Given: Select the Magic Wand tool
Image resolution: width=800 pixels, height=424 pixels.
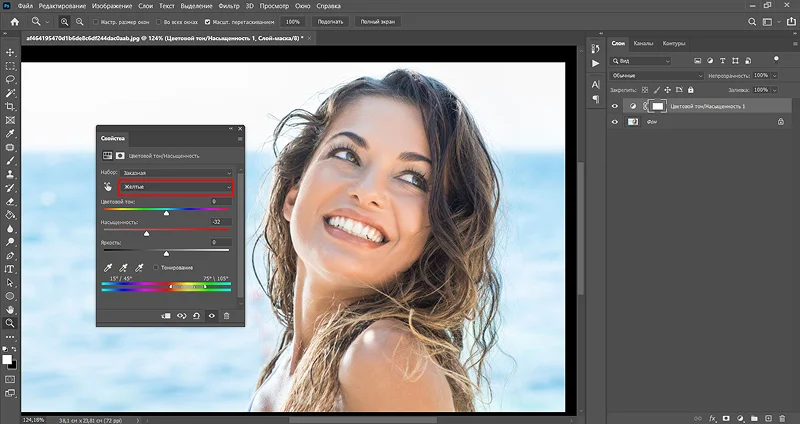Looking at the screenshot, I should 10,93.
